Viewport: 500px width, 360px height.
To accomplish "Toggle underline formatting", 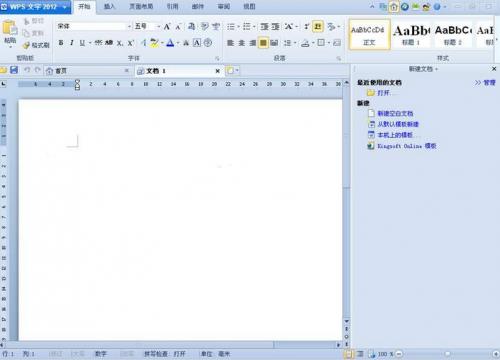I will coord(82,43).
